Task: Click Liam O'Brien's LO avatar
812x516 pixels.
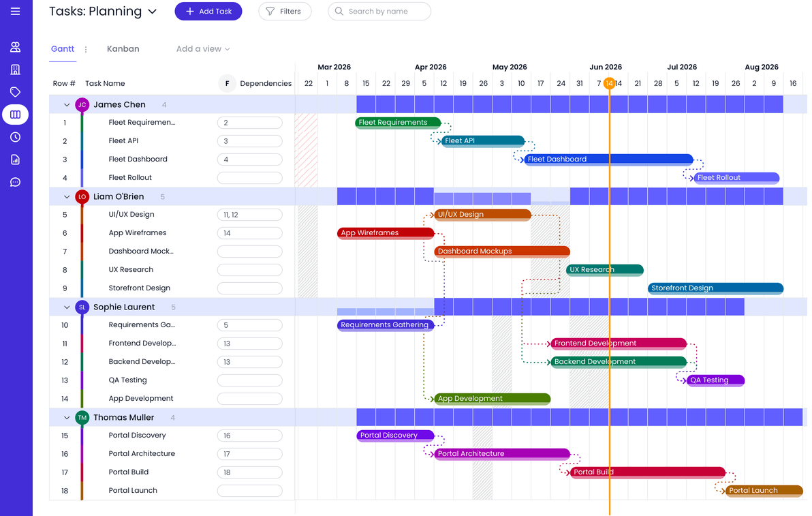Action: click(x=82, y=197)
